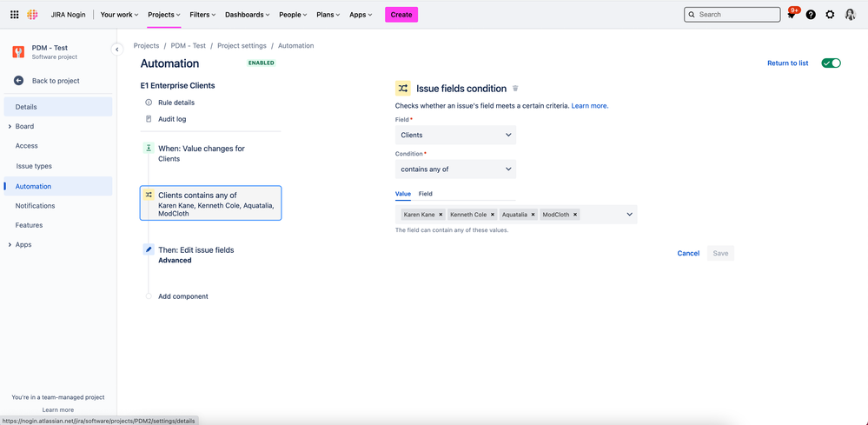Click the Back to project arrow icon
This screenshot has width=868, height=425.
pyautogui.click(x=19, y=81)
